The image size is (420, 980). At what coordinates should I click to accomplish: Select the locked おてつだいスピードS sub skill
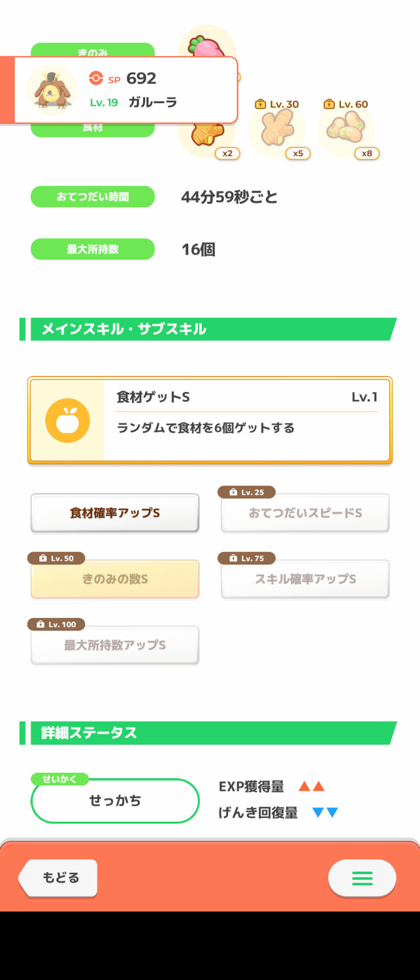[x=305, y=513]
